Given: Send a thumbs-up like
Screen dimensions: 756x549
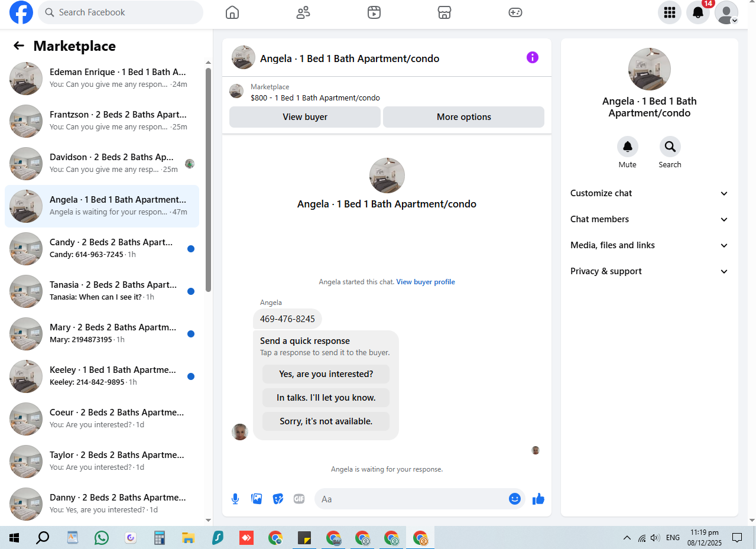Looking at the screenshot, I should click(x=538, y=499).
